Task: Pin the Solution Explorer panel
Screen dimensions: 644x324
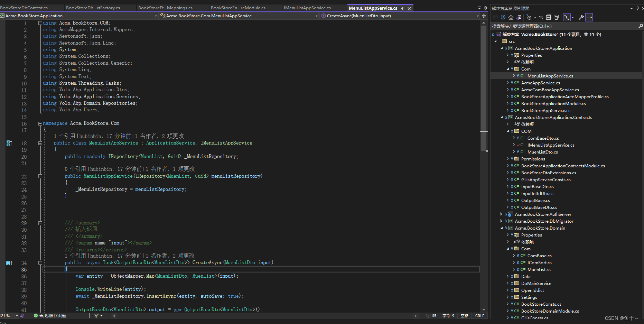Action: pyautogui.click(x=637, y=8)
